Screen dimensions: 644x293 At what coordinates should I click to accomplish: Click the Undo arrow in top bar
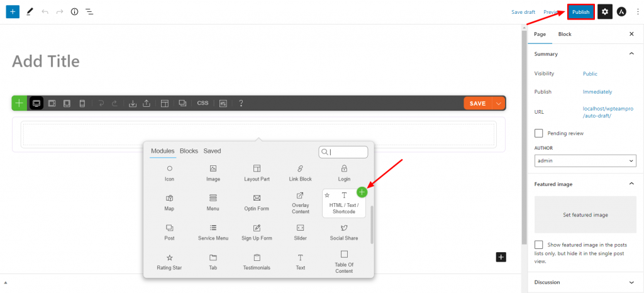pos(45,12)
